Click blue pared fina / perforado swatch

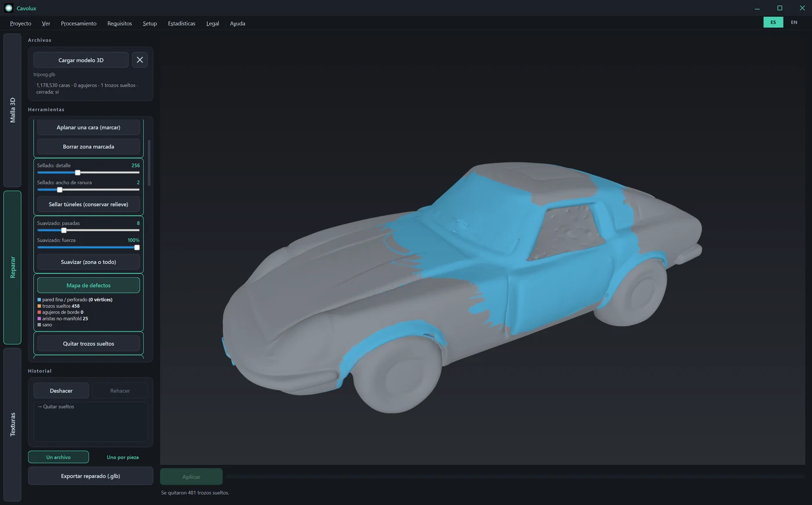pos(39,300)
